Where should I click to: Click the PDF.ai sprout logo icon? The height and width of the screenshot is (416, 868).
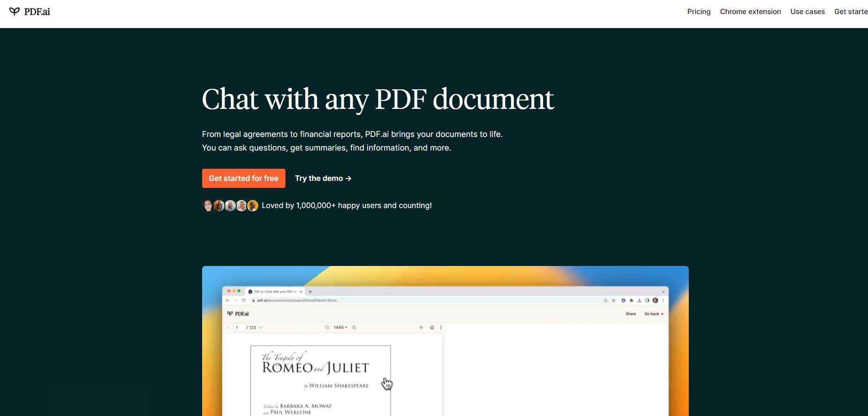[15, 12]
